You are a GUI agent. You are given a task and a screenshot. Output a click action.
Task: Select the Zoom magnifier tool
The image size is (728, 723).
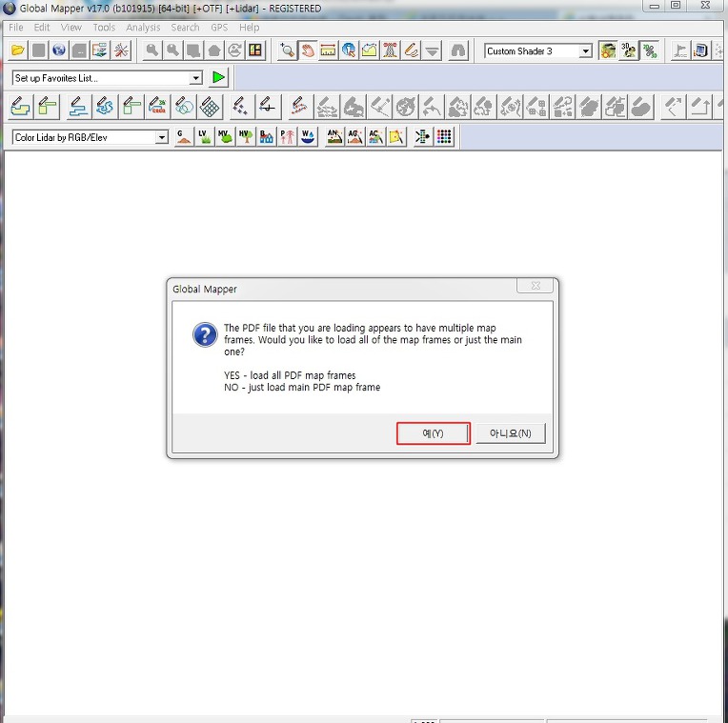point(287,50)
